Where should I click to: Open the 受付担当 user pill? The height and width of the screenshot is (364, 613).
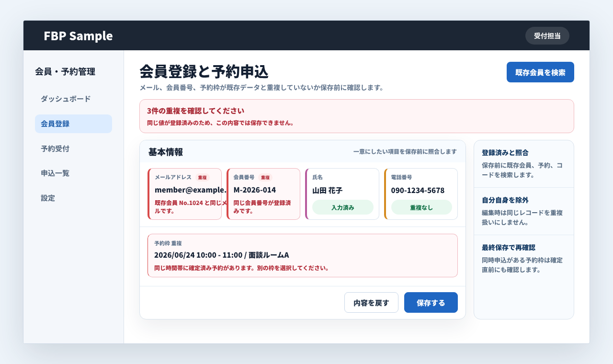[x=547, y=36]
